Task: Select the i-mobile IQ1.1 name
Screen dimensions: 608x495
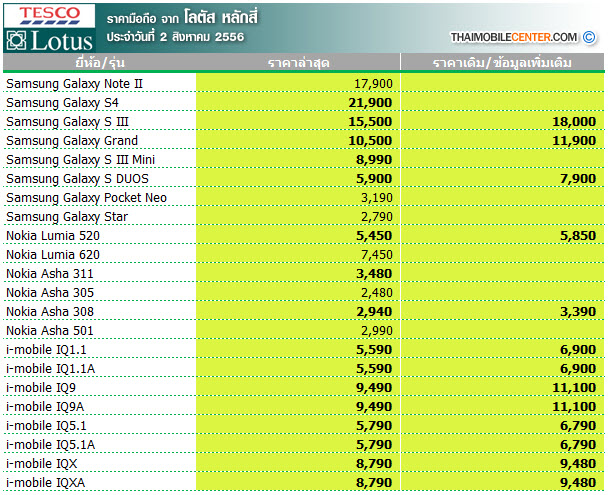Action: click(46, 350)
